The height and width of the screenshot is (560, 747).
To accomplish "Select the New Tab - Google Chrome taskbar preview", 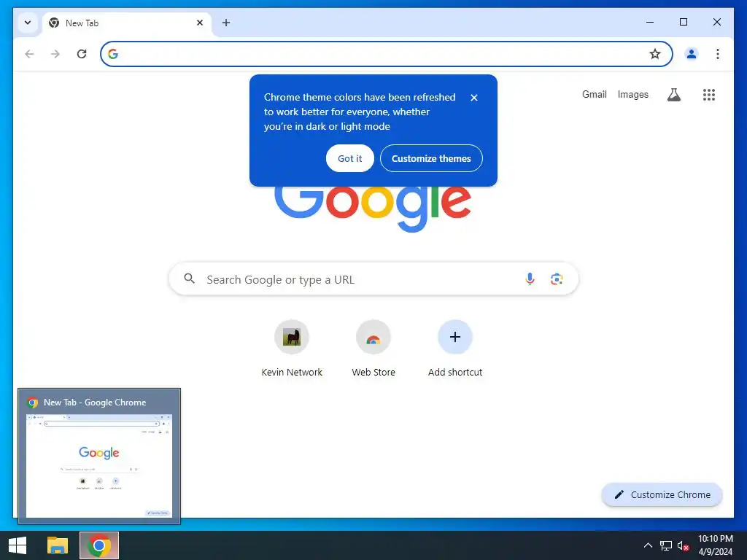I will [99, 456].
